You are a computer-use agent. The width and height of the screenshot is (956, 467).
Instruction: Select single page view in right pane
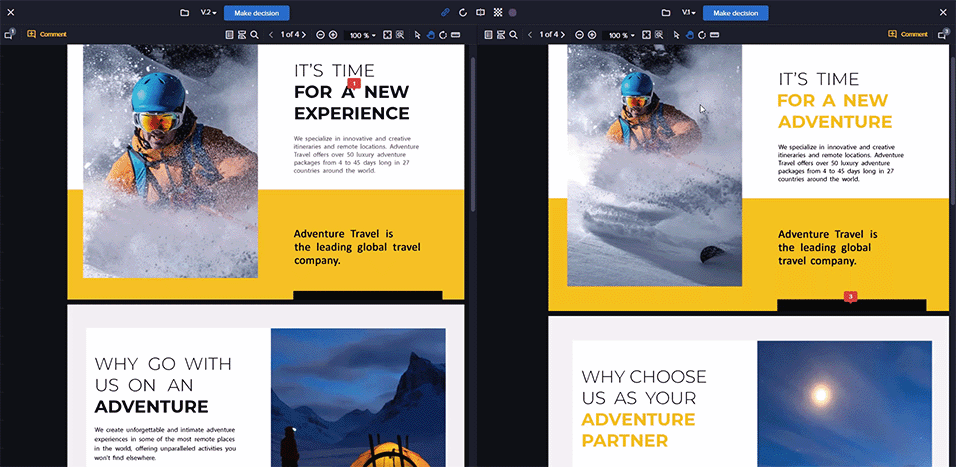coord(488,35)
